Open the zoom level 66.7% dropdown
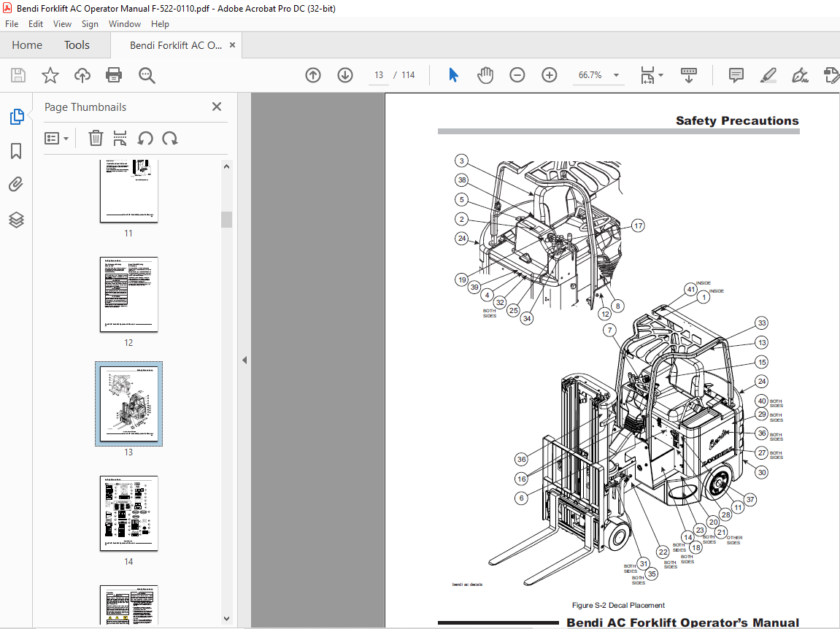 (x=616, y=75)
